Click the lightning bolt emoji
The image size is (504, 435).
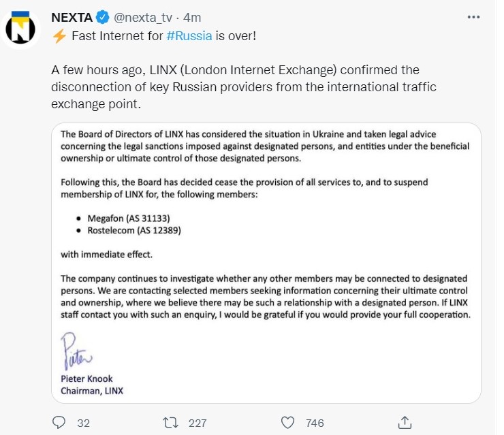59,36
